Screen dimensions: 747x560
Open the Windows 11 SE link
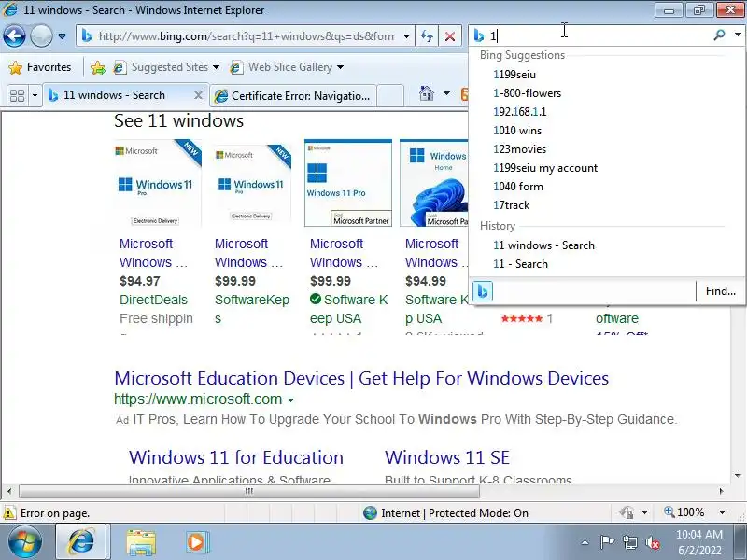click(x=447, y=457)
